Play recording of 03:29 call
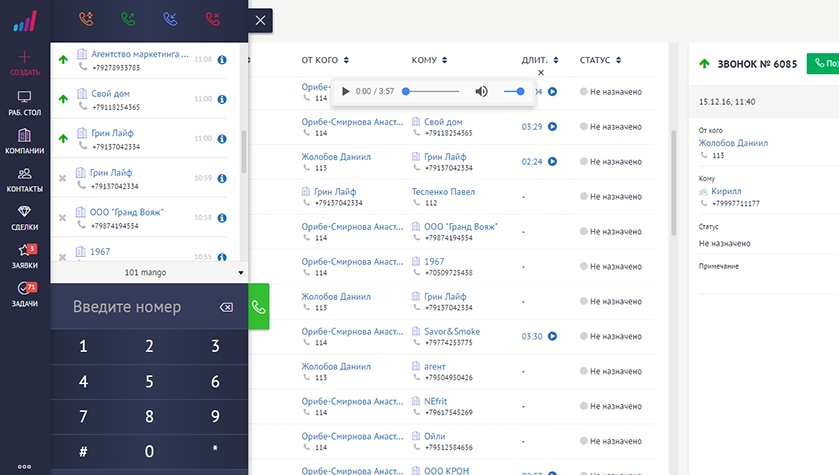The width and height of the screenshot is (839, 475). click(552, 127)
